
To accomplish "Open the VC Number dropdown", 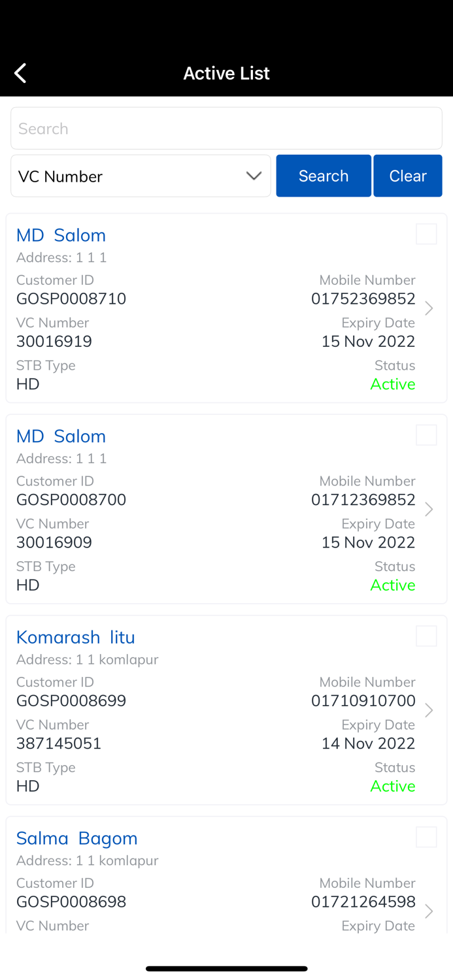I will (x=141, y=176).
